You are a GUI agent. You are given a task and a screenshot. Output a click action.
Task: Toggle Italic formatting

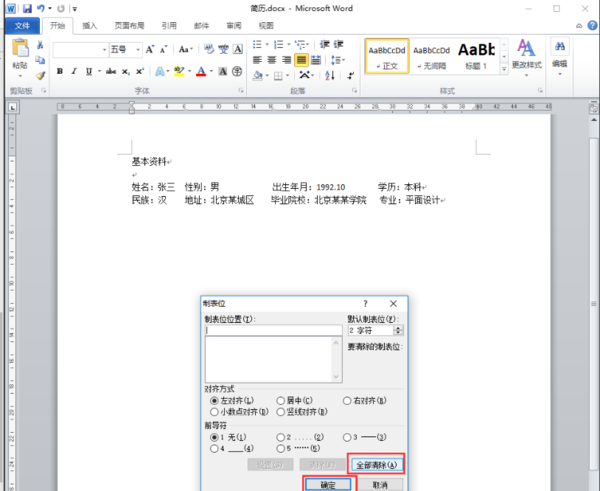[74, 71]
